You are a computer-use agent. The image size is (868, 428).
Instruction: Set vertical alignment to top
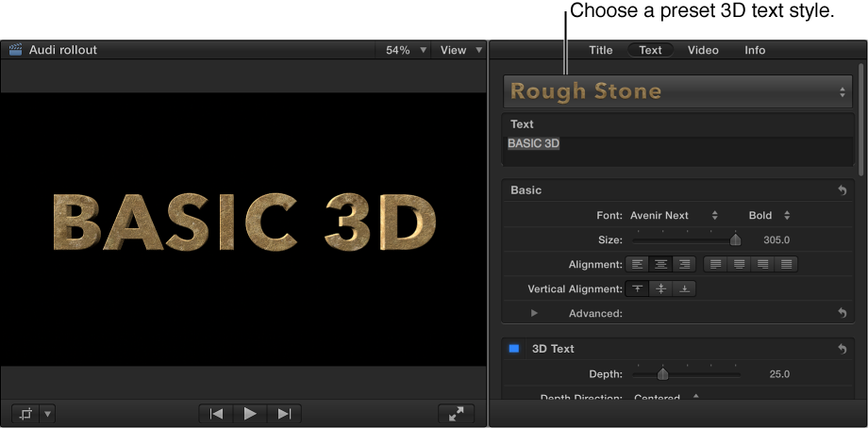(x=637, y=288)
